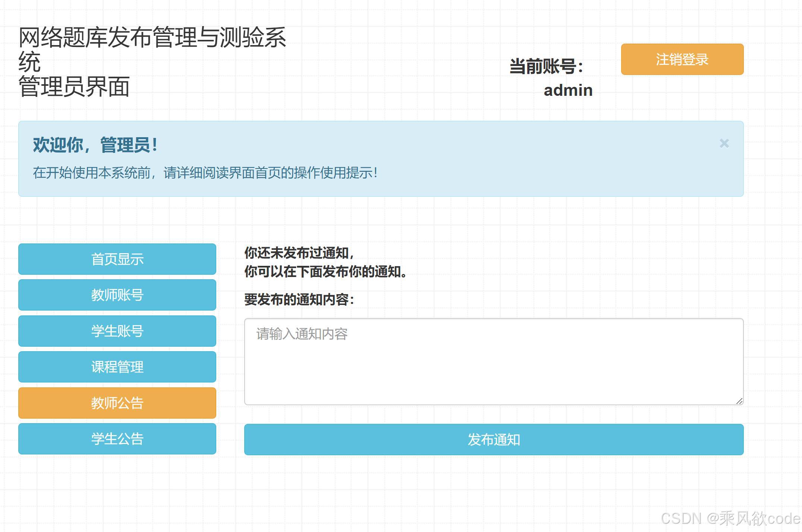Click inside the notification content textarea

pos(493,362)
